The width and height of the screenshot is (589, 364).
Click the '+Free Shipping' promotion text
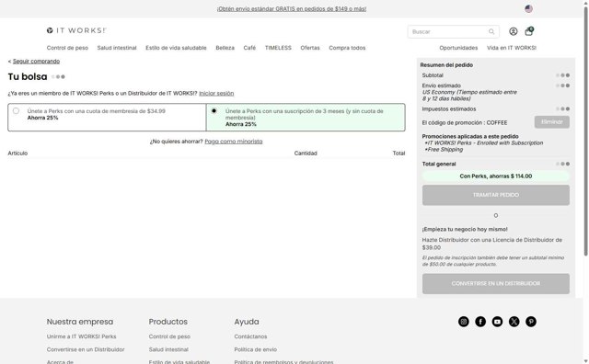tap(444, 149)
